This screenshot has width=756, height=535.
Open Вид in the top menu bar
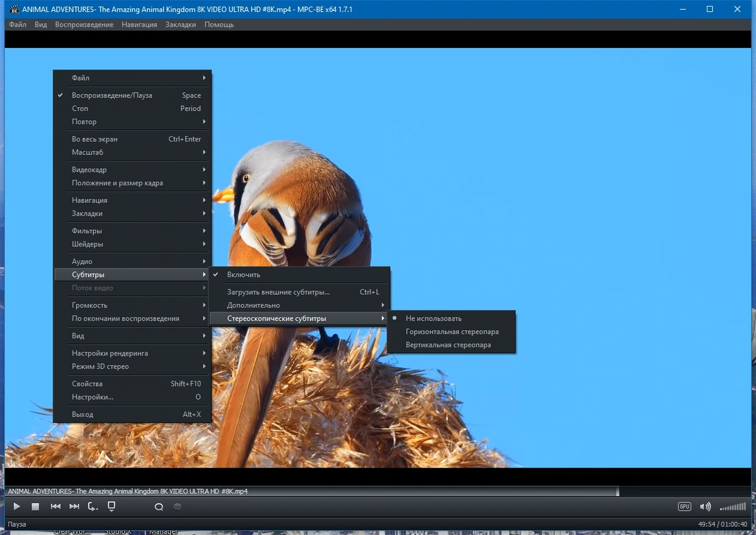point(41,25)
